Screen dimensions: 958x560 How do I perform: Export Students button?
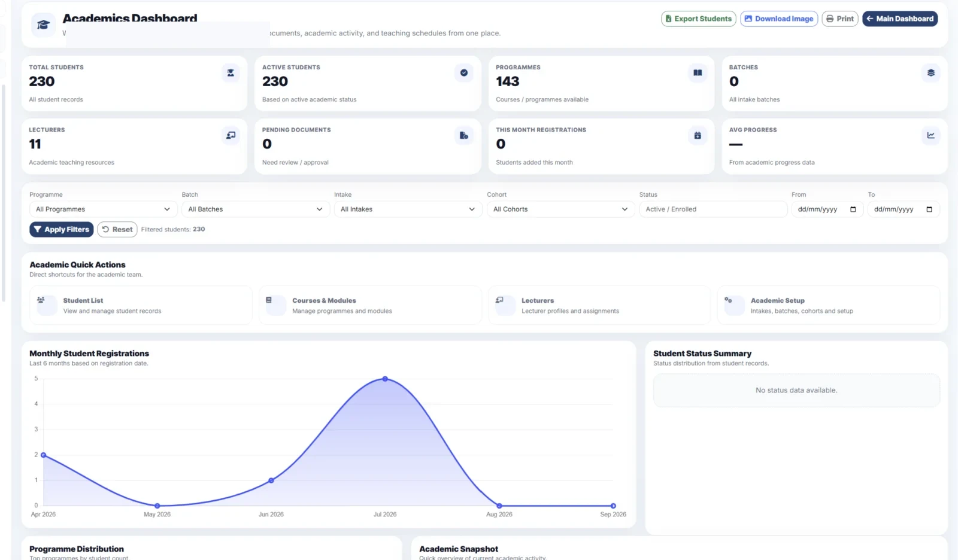tap(699, 19)
